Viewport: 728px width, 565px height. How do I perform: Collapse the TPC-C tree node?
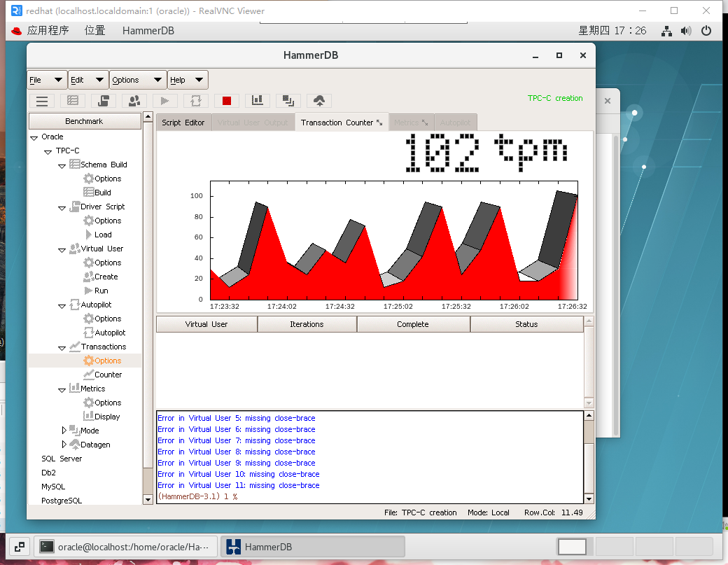coord(48,151)
